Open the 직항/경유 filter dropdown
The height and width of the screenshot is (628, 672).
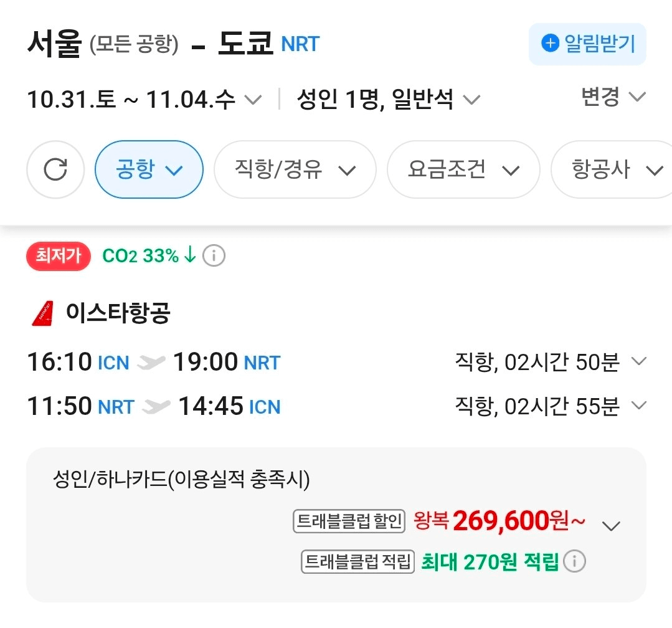[295, 169]
